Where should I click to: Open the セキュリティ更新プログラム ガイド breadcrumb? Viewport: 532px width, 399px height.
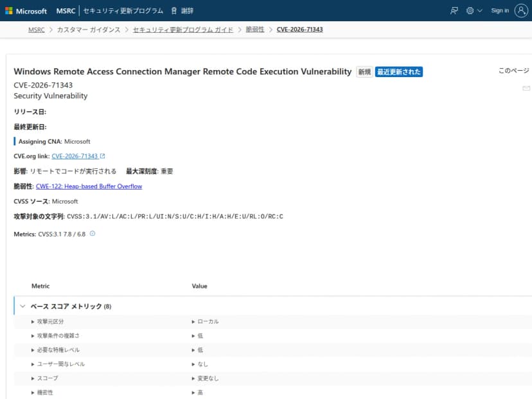click(x=183, y=30)
